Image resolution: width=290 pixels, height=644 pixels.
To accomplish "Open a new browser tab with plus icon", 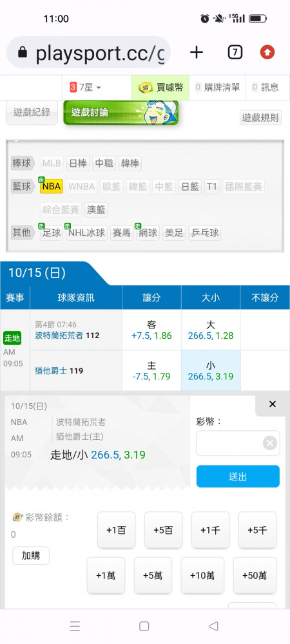I will pyautogui.click(x=197, y=52).
